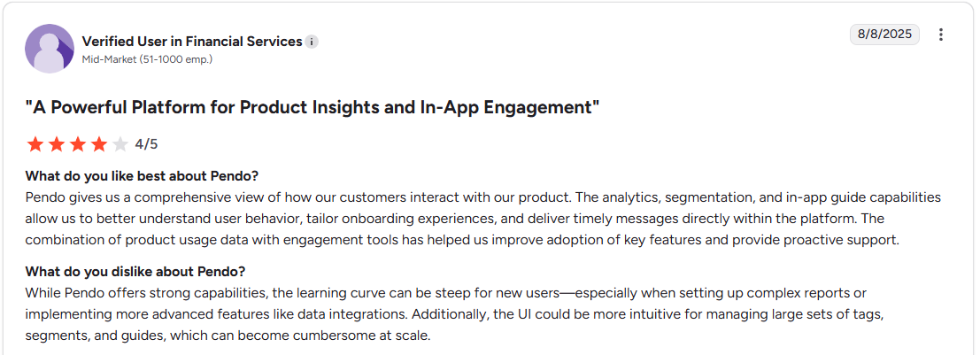Click the paragraph describing the reviewer's dislikes
Viewport: 980px width, 355px height.
[x=443, y=313]
